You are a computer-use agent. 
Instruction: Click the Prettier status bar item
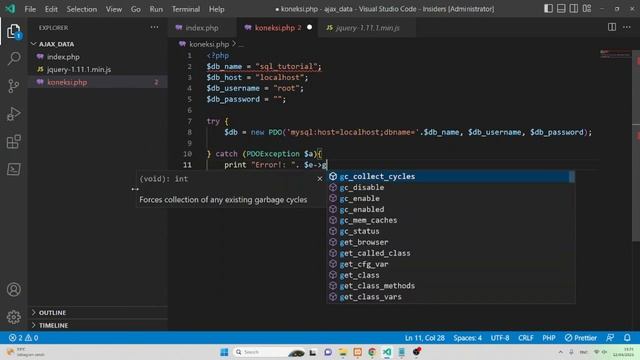coord(581,338)
